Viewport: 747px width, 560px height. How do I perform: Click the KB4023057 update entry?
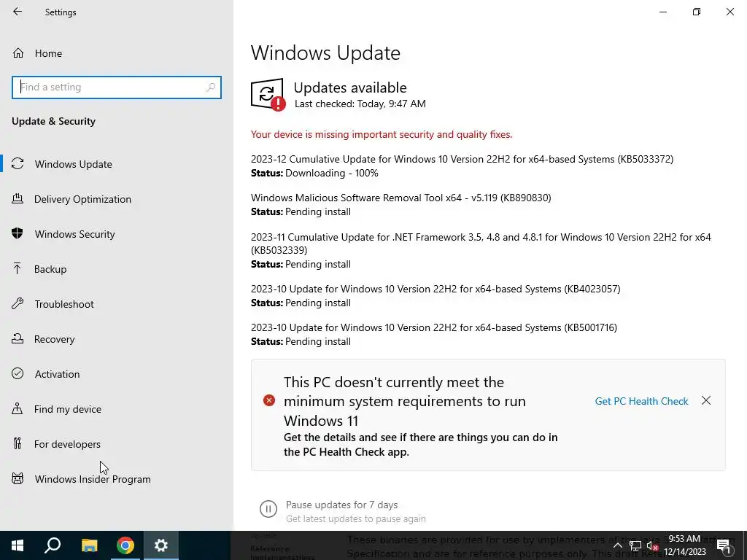point(436,289)
